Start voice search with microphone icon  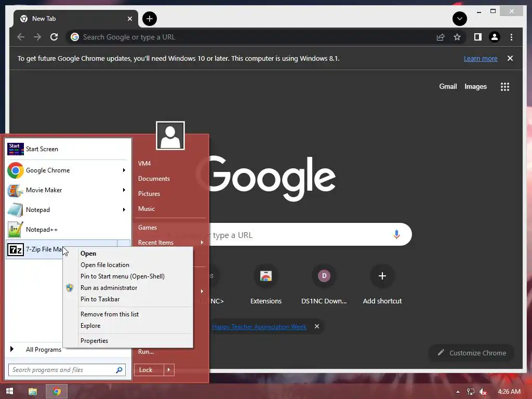coord(396,234)
